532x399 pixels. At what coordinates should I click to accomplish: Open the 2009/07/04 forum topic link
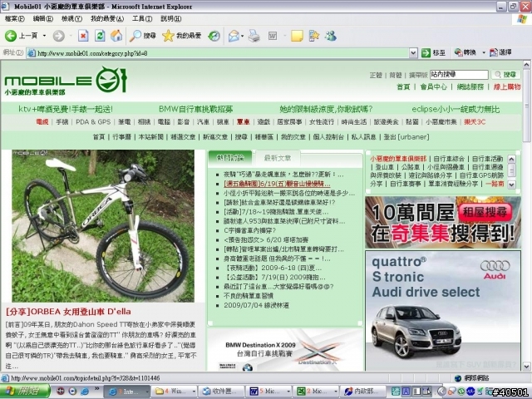pyautogui.click(x=256, y=305)
